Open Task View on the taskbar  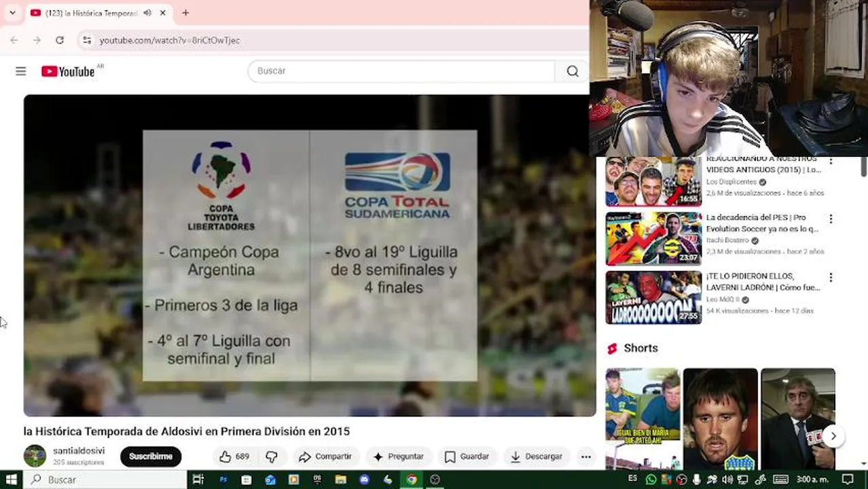[198, 479]
